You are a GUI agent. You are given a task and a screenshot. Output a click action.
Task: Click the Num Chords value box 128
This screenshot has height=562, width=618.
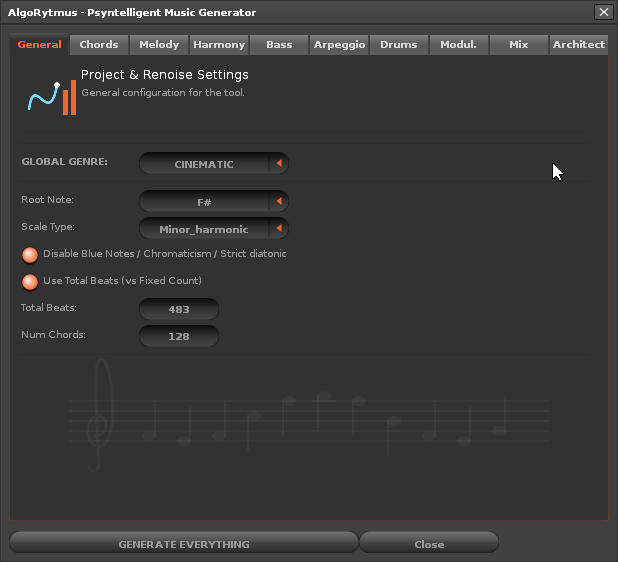pos(179,337)
